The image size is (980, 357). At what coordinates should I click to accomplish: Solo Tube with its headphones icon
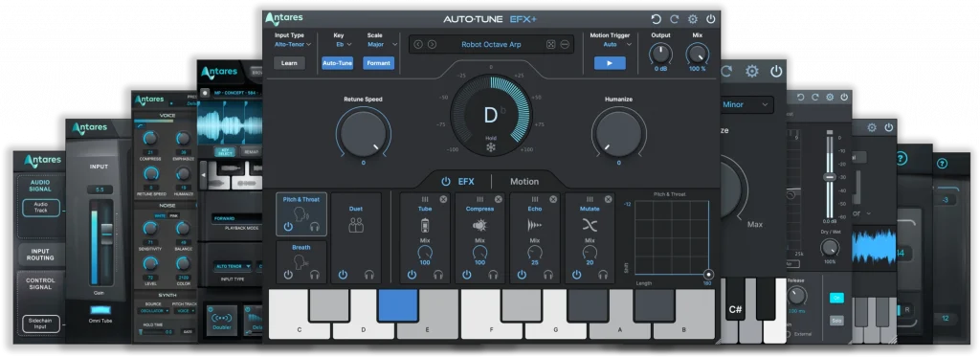[438, 275]
